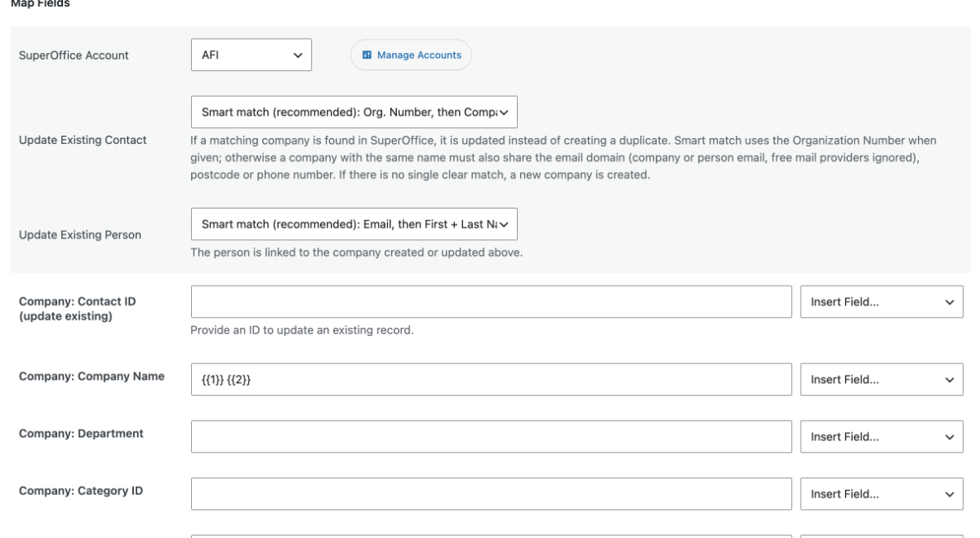The height and width of the screenshot is (538, 980).
Task: Click the SuperOffice Account label
Action: (74, 55)
